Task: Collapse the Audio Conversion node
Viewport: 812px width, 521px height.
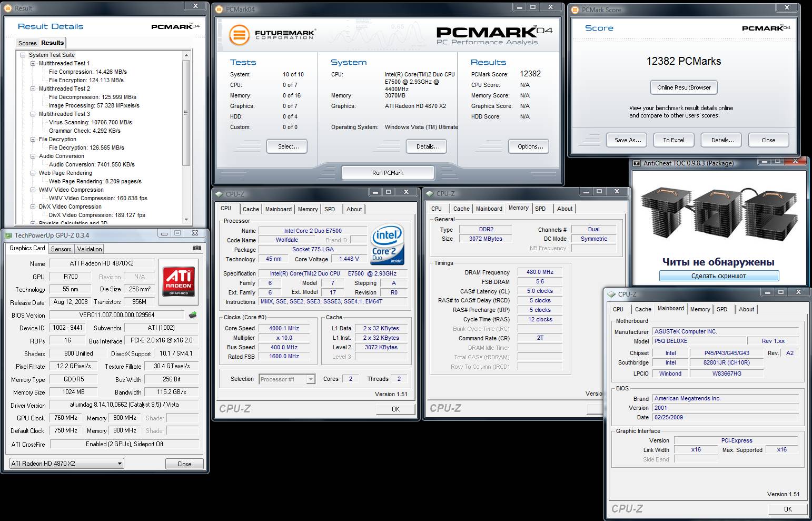Action: pos(33,156)
